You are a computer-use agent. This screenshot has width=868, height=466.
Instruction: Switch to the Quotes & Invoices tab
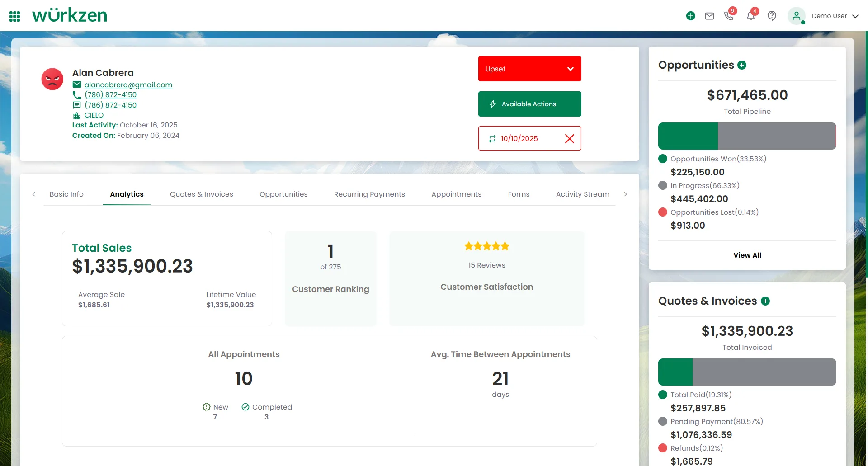click(x=201, y=194)
